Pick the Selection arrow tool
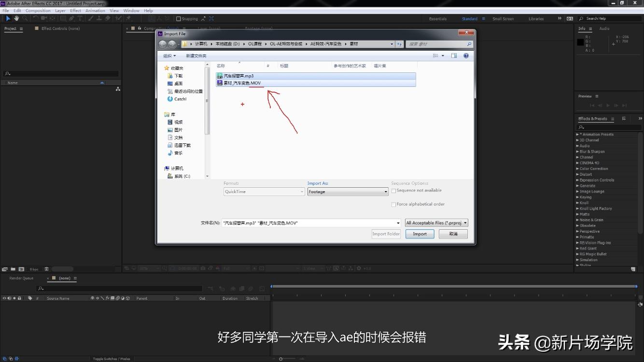Image resolution: width=644 pixels, height=362 pixels. [8, 18]
